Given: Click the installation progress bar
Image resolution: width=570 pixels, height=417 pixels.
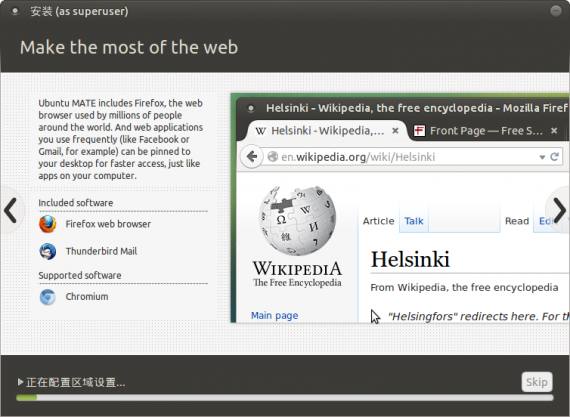Looking at the screenshot, I should pos(285,398).
